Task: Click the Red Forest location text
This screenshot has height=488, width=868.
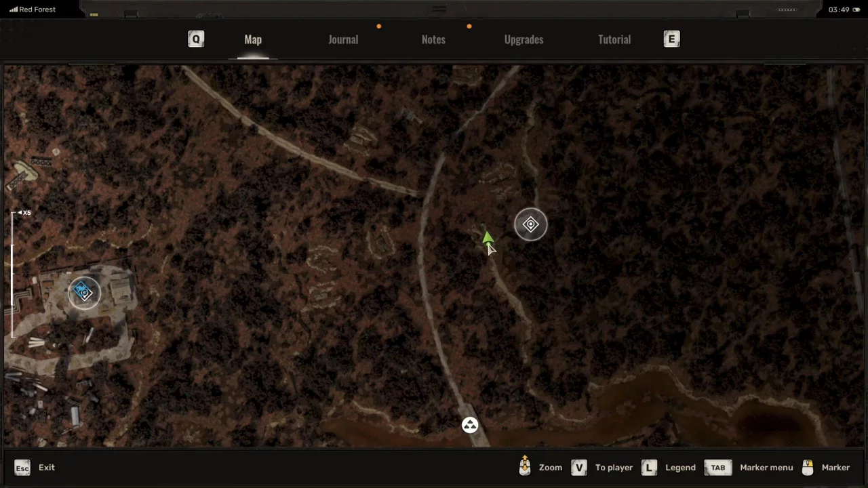Action: coord(37,9)
